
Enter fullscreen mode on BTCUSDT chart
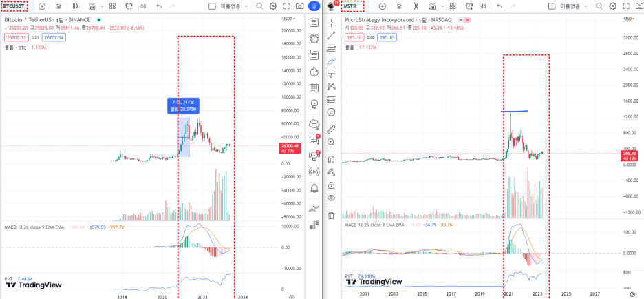(287, 6)
